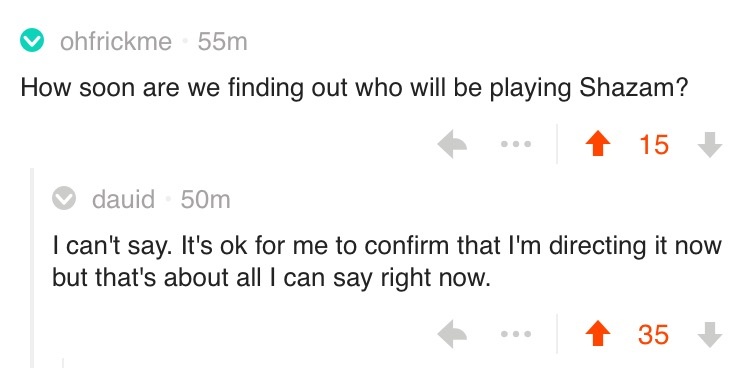Toggle the upvote on the reply with 35 points

[x=597, y=334]
